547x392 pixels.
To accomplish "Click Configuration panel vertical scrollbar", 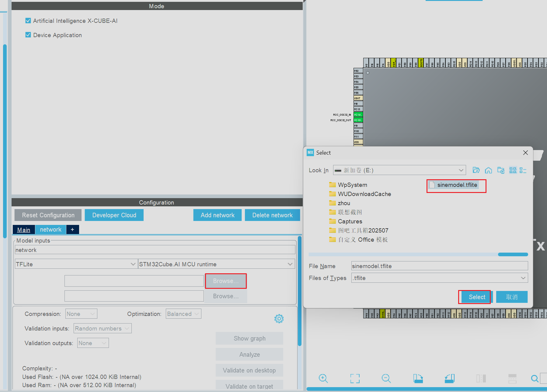I will [x=300, y=292].
